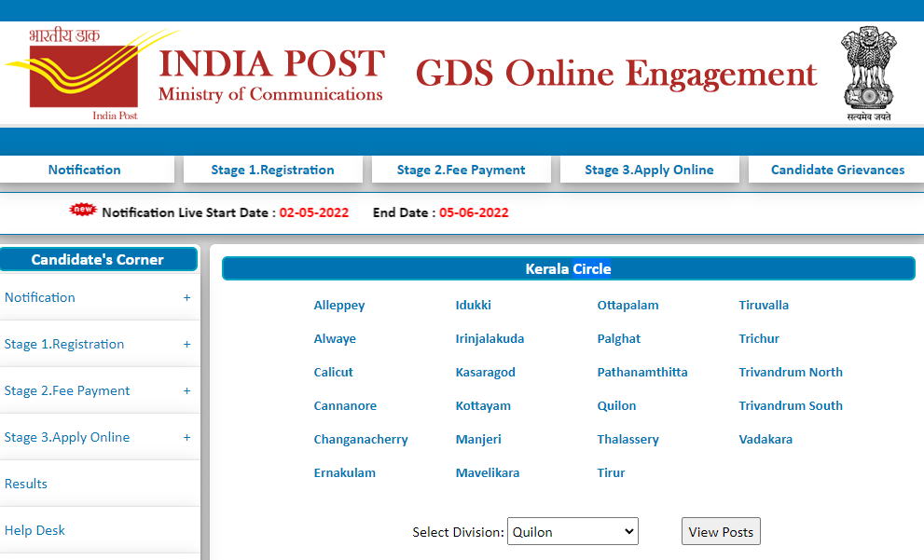
Task: Select the Mavelikara division link
Action: point(488,472)
